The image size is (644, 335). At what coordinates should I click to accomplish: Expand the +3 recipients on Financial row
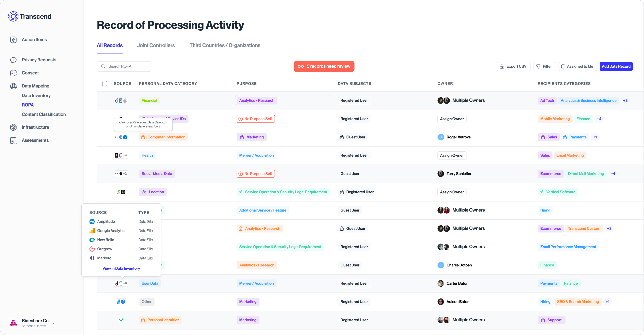(625, 100)
